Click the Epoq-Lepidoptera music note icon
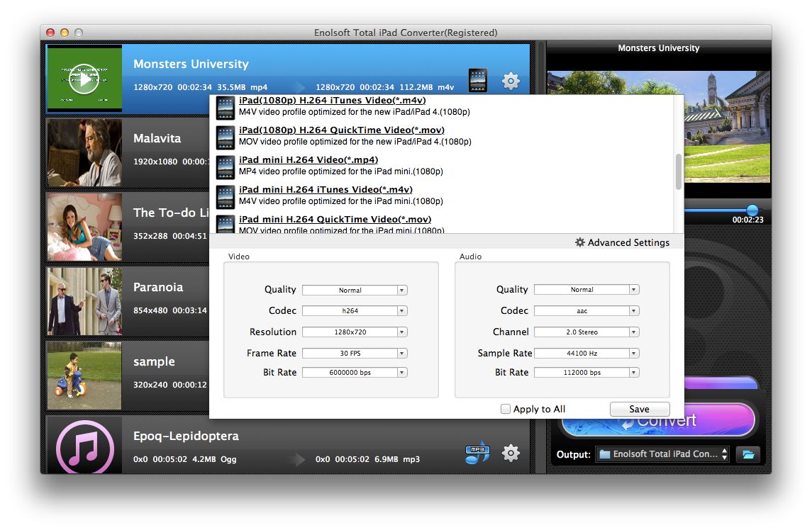812x530 pixels. click(85, 448)
